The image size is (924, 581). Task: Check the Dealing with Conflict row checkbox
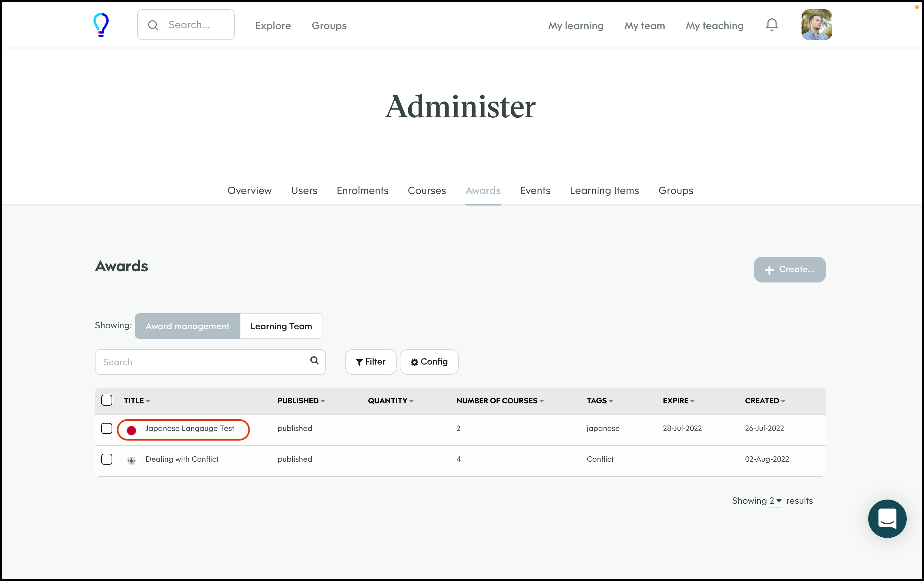tap(107, 459)
